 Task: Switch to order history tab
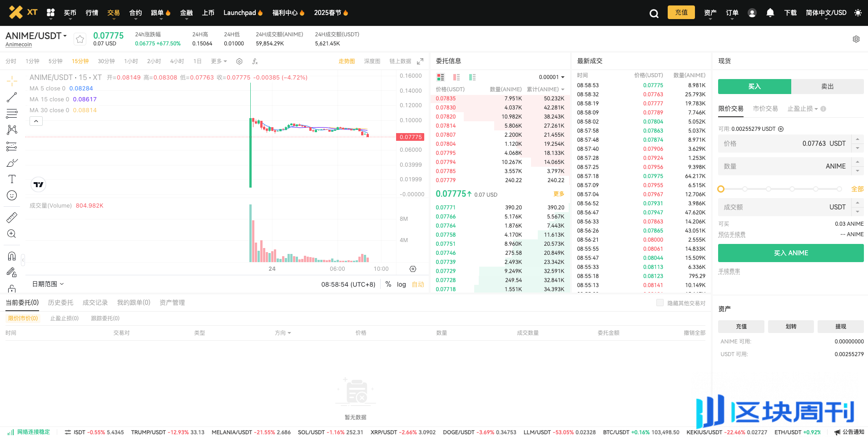(60, 303)
